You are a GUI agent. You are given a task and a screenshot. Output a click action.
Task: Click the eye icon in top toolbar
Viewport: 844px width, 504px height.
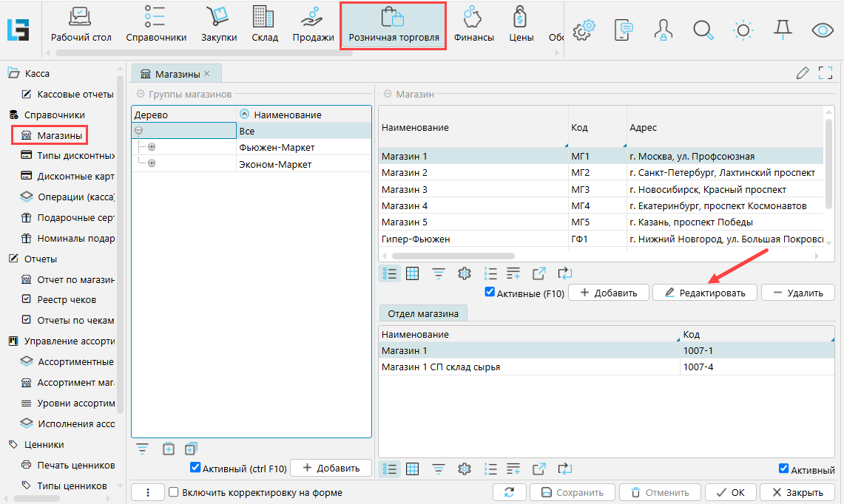[x=822, y=30]
